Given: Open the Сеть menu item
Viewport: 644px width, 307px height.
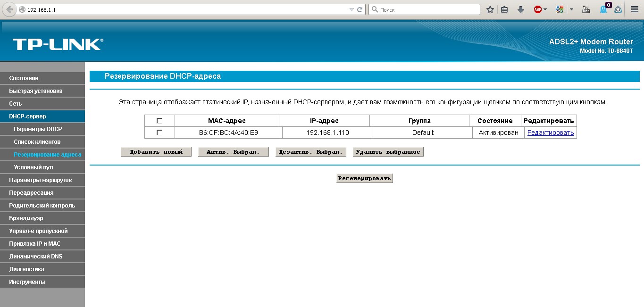Looking at the screenshot, I should 42,103.
